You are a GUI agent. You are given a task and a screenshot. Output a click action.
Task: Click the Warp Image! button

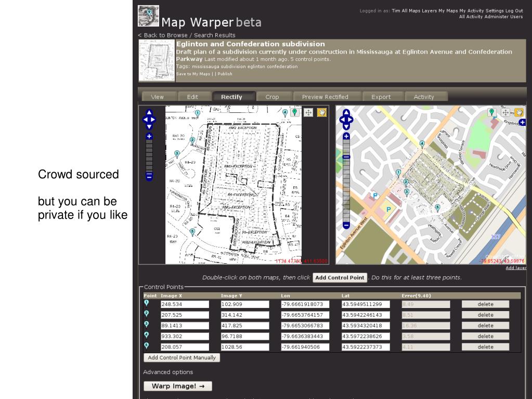tap(178, 386)
